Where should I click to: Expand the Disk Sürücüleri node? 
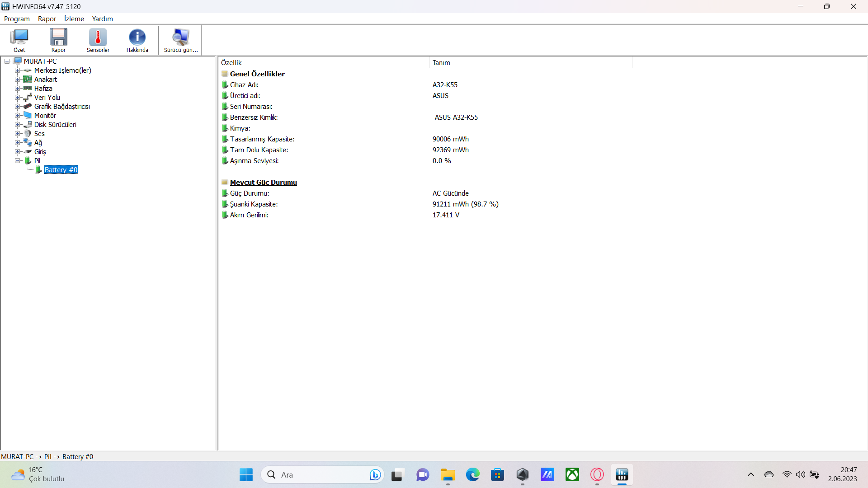17,125
